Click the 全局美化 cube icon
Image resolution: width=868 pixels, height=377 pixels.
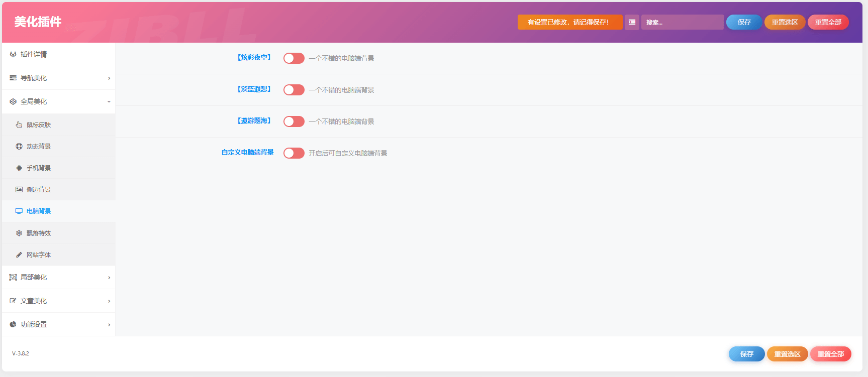click(13, 101)
